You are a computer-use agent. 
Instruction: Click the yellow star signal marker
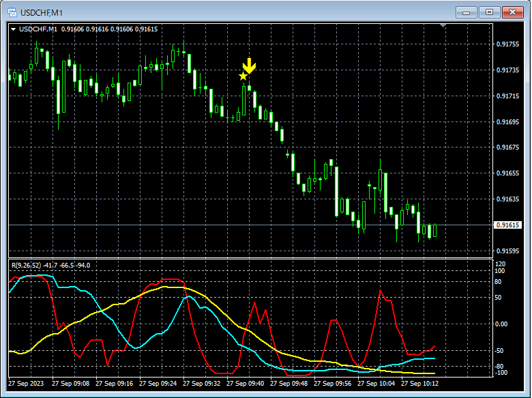pyautogui.click(x=243, y=76)
